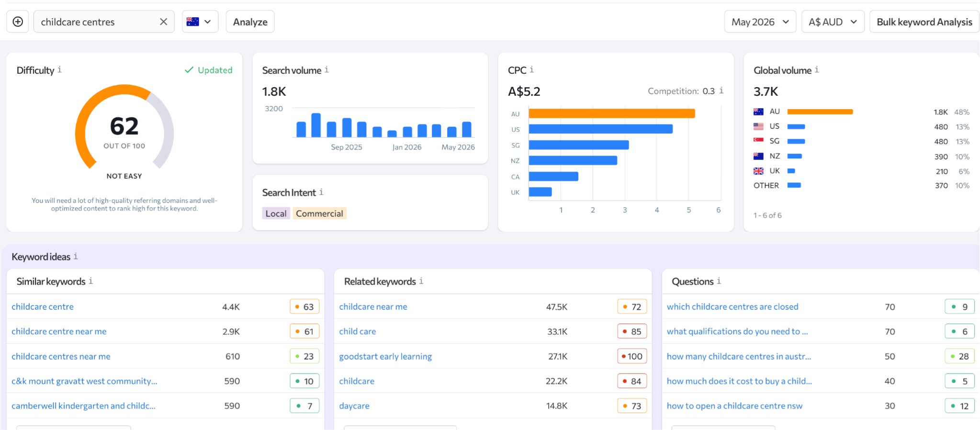980x430 pixels.
Task: Clear the childcare centres search field
Action: (163, 22)
